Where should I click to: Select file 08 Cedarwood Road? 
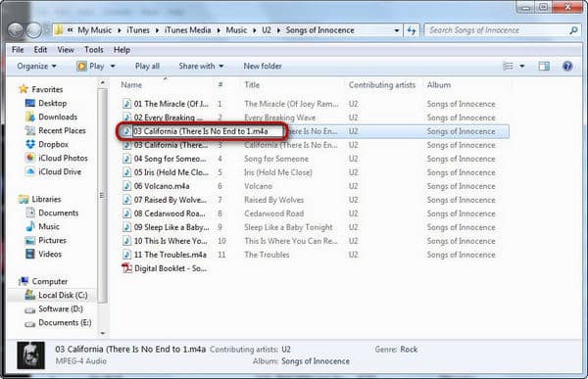tap(170, 213)
